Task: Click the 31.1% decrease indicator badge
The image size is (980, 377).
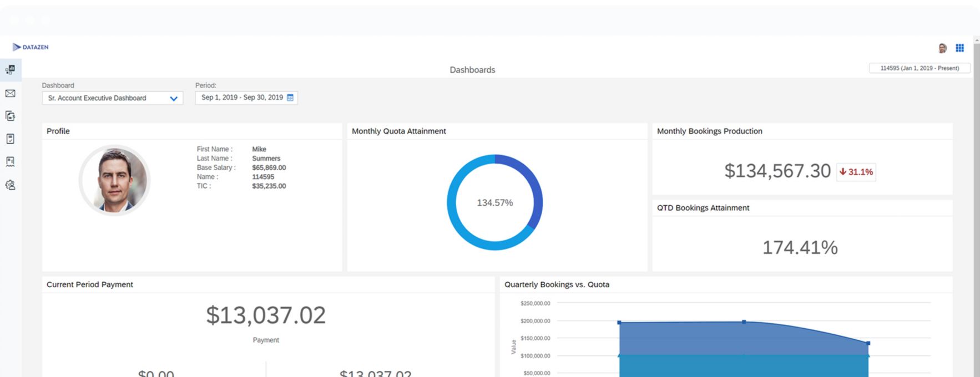Action: pos(856,172)
